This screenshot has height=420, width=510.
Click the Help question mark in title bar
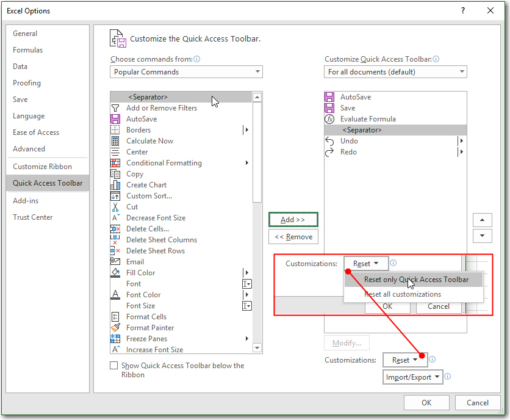(x=463, y=10)
